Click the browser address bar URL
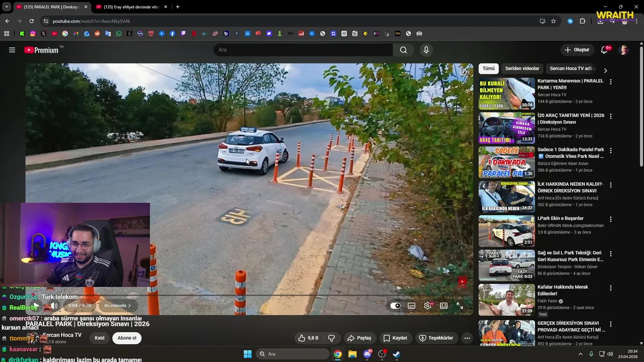The width and height of the screenshot is (644, 362). click(x=91, y=21)
